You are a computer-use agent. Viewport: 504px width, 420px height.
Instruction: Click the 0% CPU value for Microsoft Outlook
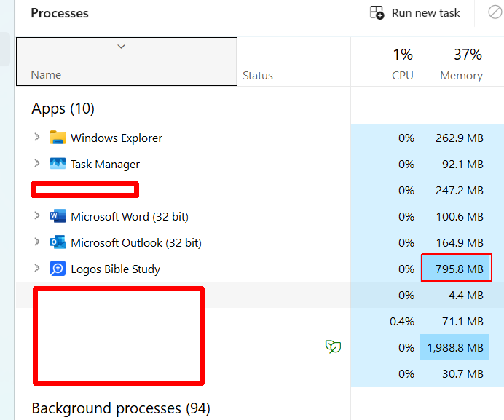[x=406, y=243]
